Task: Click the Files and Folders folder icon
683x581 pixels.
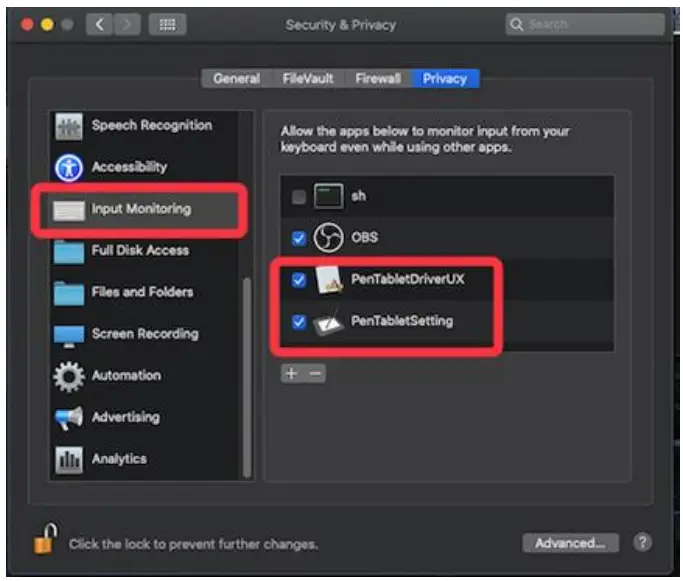Action: point(69,293)
